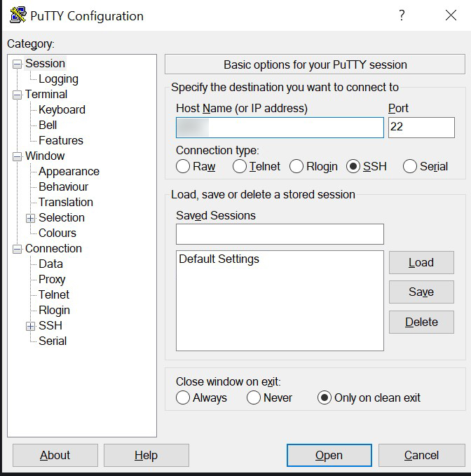Viewport: 471px width, 476px height.
Task: Open the Rlogin category in the tree
Action: (55, 311)
